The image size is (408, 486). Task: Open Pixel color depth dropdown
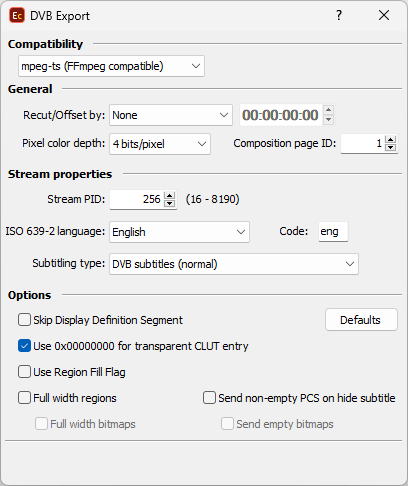tap(160, 144)
